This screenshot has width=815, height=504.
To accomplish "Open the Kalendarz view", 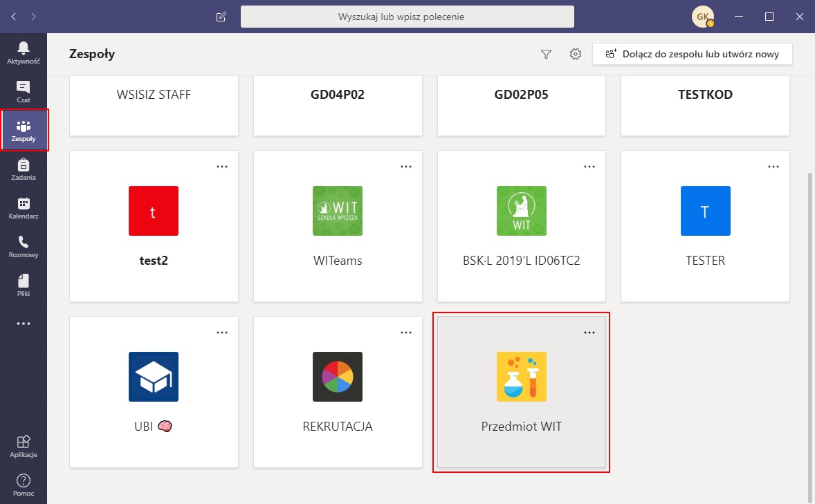I will pos(24,208).
